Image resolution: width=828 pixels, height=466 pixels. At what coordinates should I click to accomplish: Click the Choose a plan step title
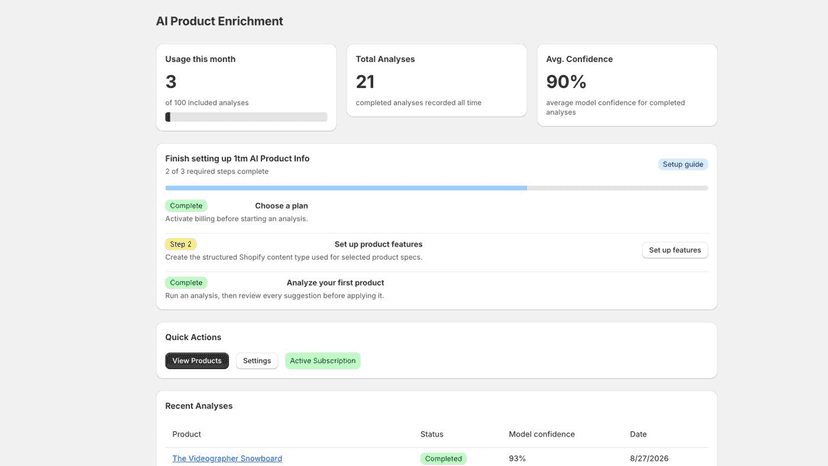[x=281, y=206]
